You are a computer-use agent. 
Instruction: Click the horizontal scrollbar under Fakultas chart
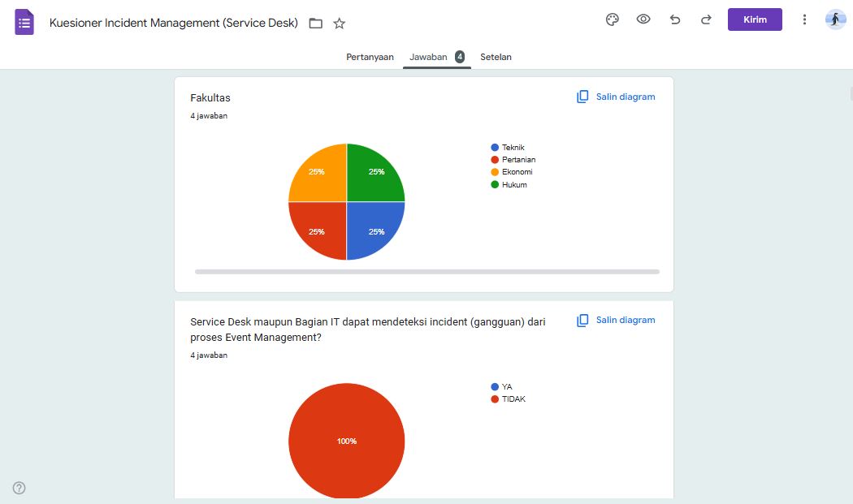click(x=426, y=272)
